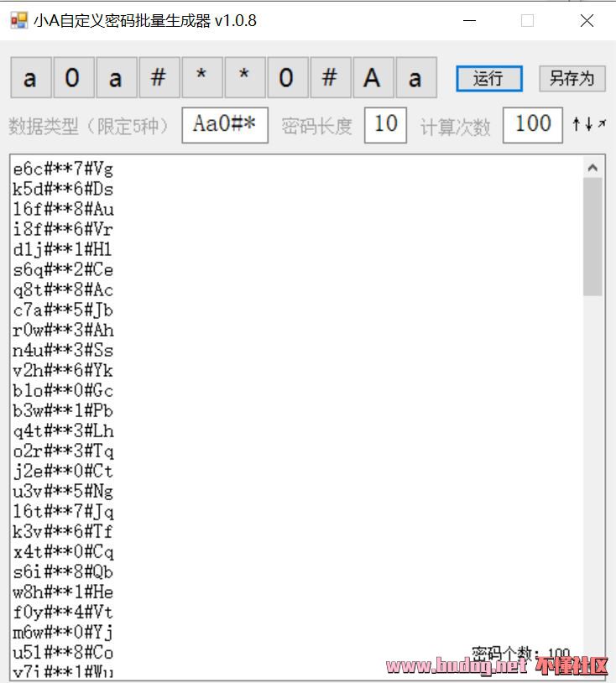Click the last pattern slot 'a'

415,78
